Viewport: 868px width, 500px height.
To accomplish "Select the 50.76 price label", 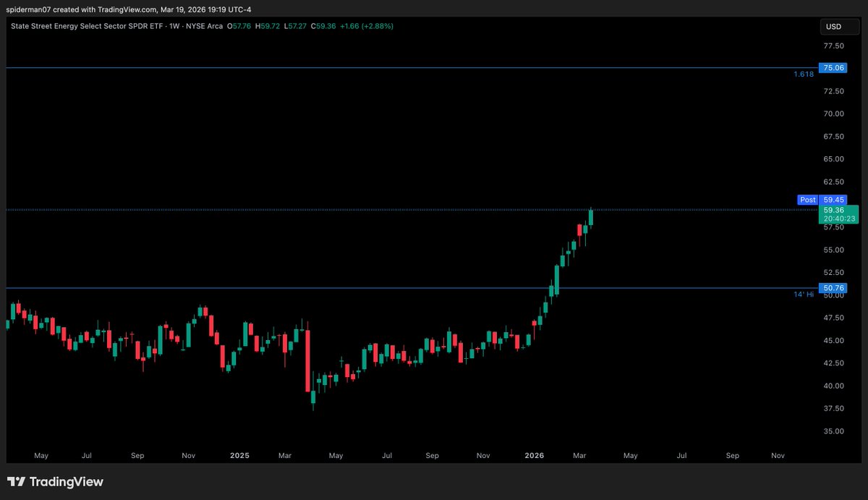I will click(x=834, y=288).
